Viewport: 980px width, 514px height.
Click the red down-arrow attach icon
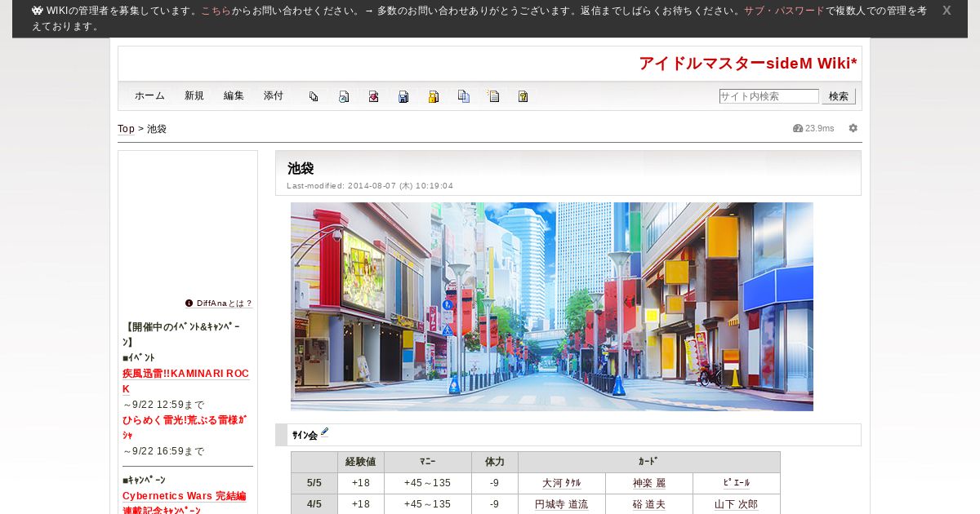[373, 96]
